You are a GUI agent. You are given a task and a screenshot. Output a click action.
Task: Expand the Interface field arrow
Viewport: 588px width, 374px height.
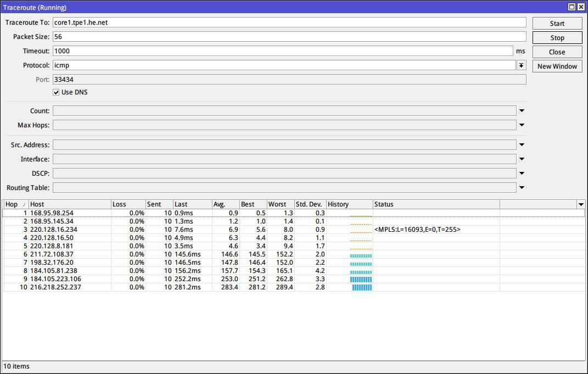coord(522,159)
